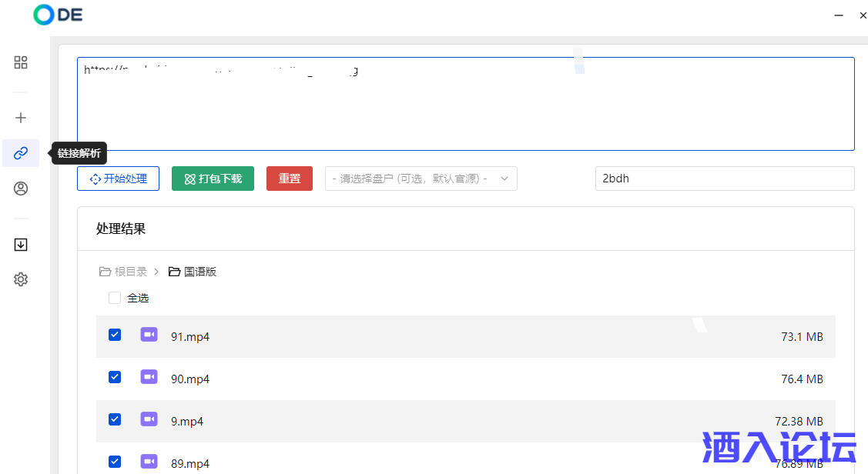Open the account profile icon in sidebar
Screen dimensions: 868x474
(21, 189)
